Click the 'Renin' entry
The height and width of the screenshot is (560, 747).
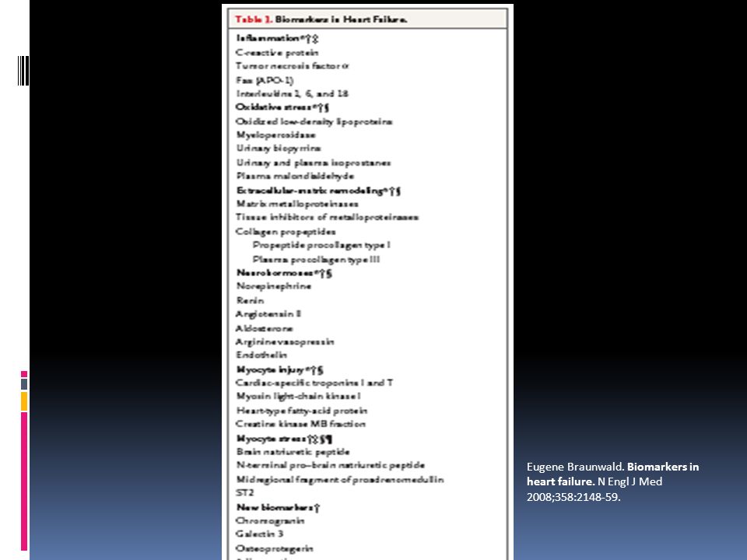250,300
